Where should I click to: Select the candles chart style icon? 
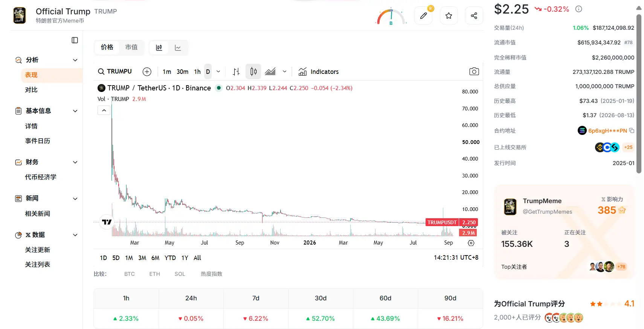pyautogui.click(x=253, y=72)
